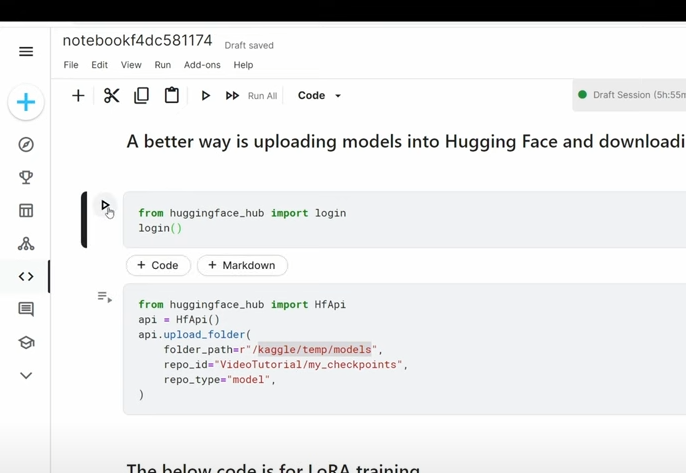This screenshot has height=473, width=686.
Task: Click the VideoTutorial/my_checkpoints repo id
Action: click(308, 364)
